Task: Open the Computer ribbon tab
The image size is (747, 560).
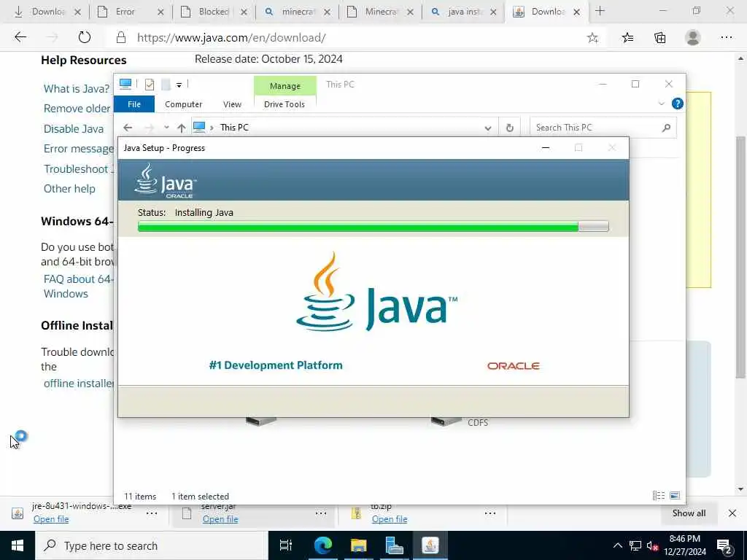Action: pos(183,104)
